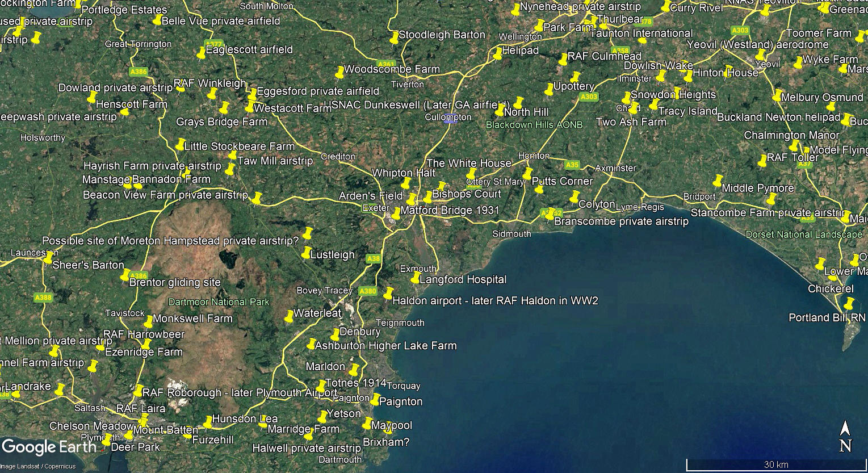Click the 'Teignmouth' town label
Screen dimensions: 868x473
(x=400, y=323)
